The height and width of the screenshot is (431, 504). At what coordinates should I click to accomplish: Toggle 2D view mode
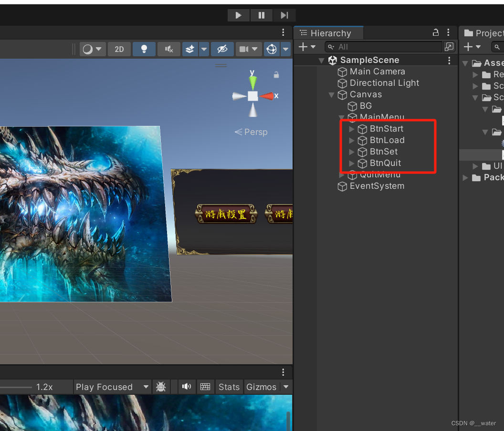119,49
